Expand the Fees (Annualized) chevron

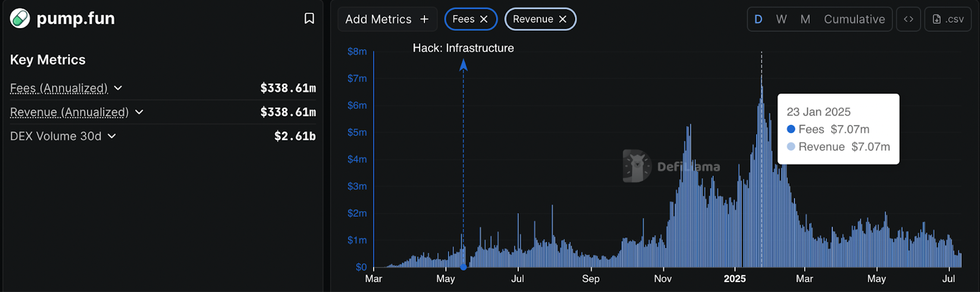pyautogui.click(x=118, y=88)
